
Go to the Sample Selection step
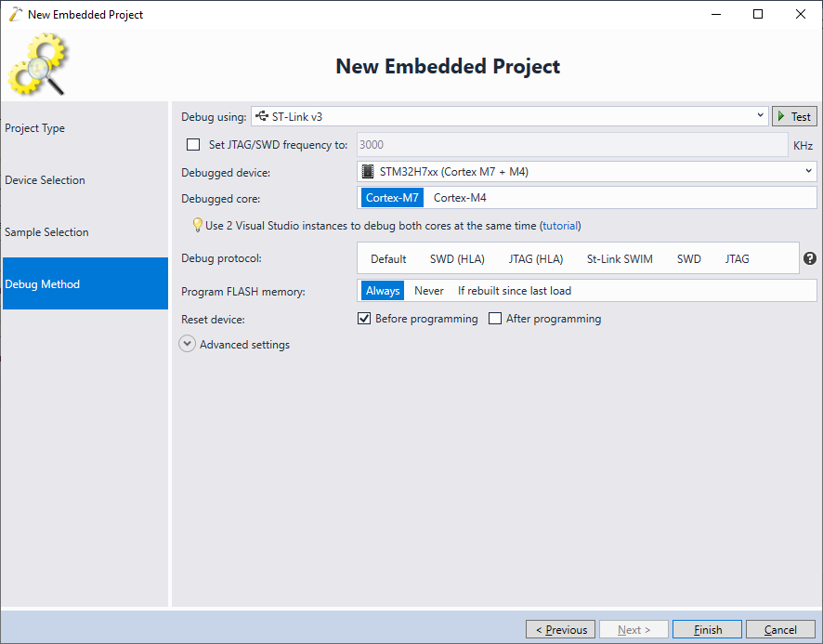[x=85, y=231]
